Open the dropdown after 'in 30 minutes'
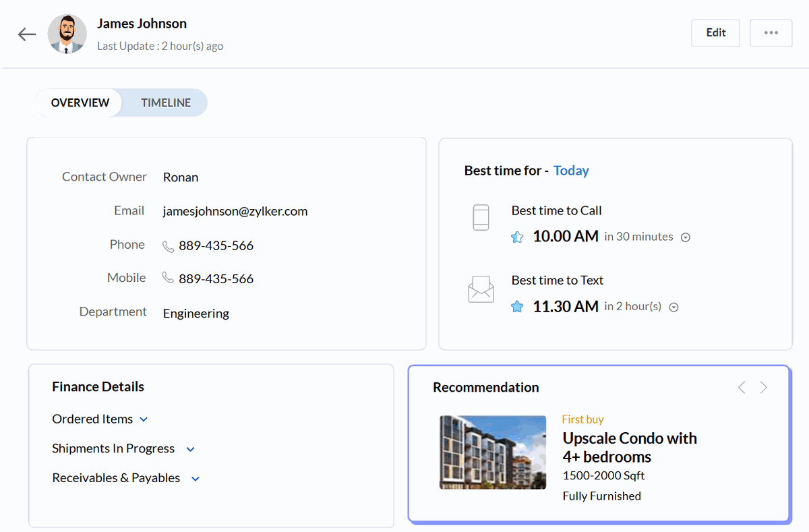809x532 pixels. [x=686, y=237]
